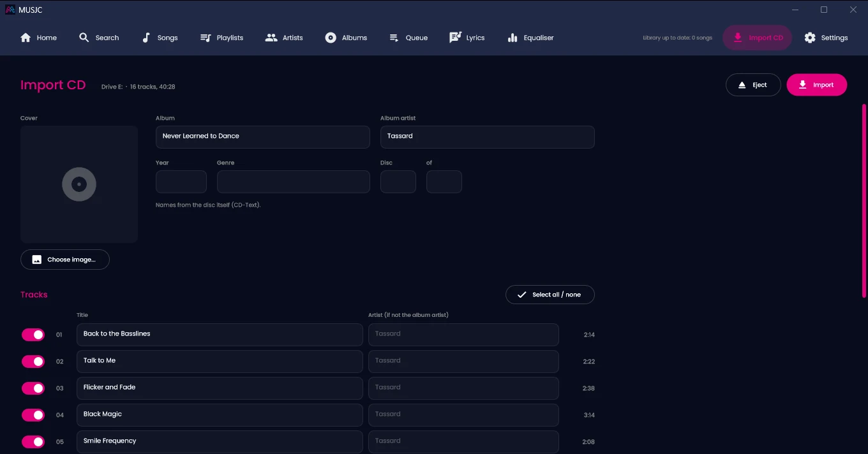Click the picture icon in Choose image

coord(37,260)
